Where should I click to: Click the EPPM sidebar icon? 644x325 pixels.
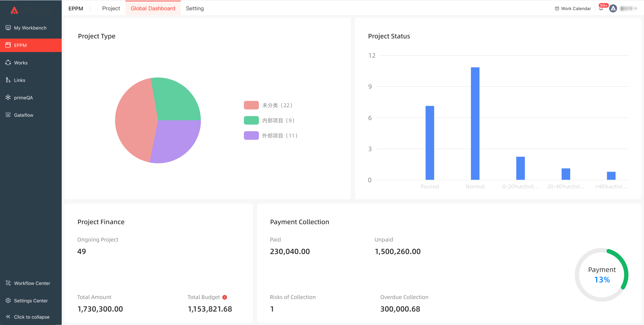tap(8, 45)
